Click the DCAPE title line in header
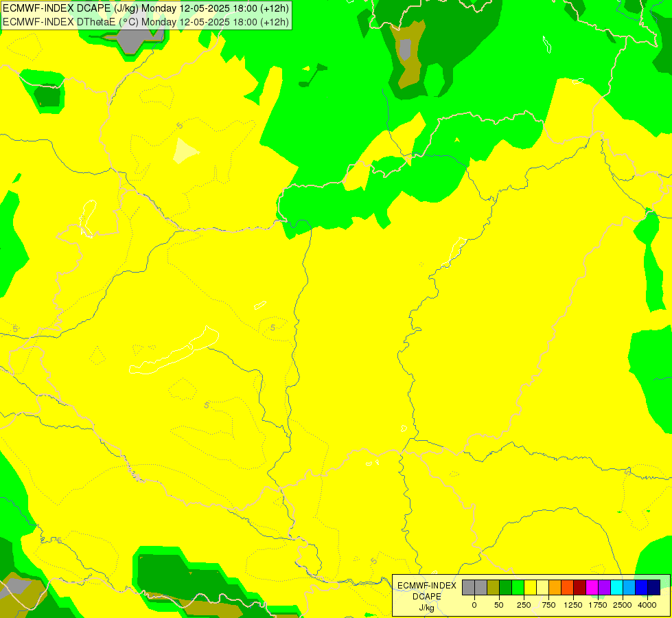This screenshot has height=618, width=672. tap(146, 8)
